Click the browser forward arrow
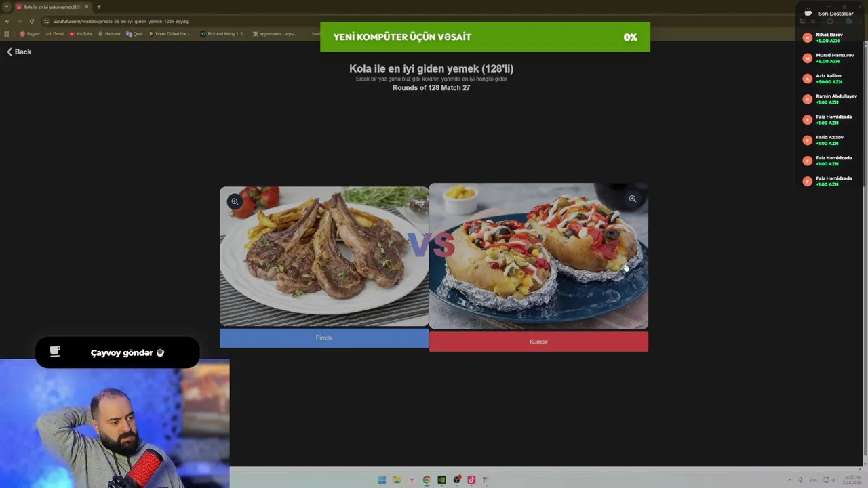 pos(19,21)
